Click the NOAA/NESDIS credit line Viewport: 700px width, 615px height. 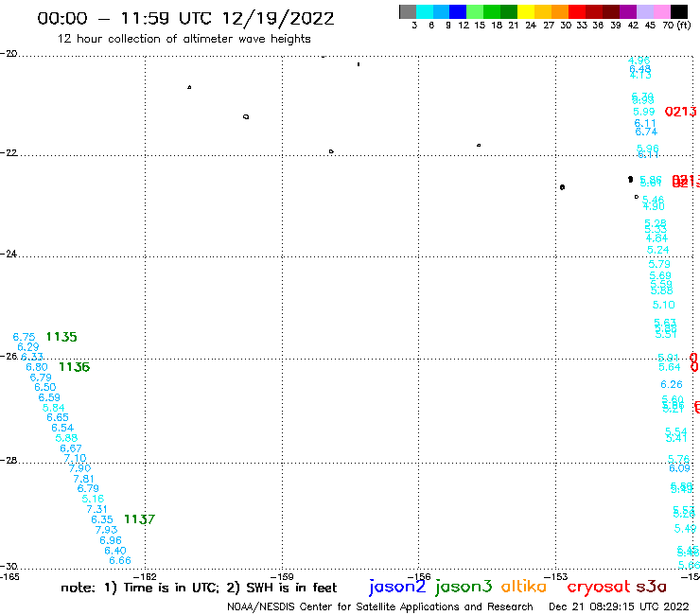coord(380,607)
